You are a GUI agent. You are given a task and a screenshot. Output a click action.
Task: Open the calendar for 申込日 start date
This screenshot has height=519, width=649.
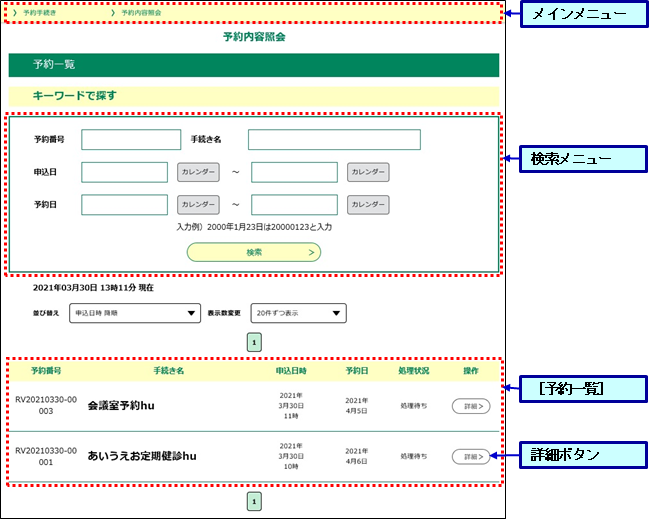point(198,172)
